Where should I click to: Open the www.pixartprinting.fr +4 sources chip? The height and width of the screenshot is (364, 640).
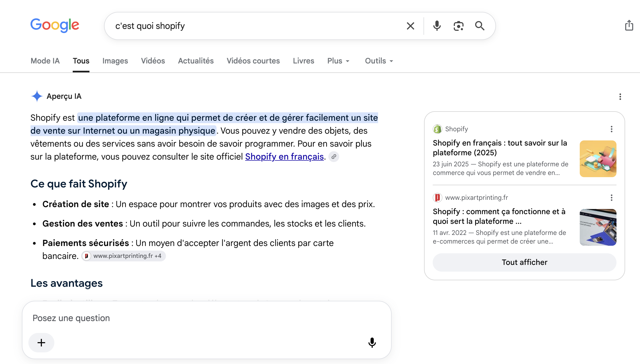click(x=124, y=256)
